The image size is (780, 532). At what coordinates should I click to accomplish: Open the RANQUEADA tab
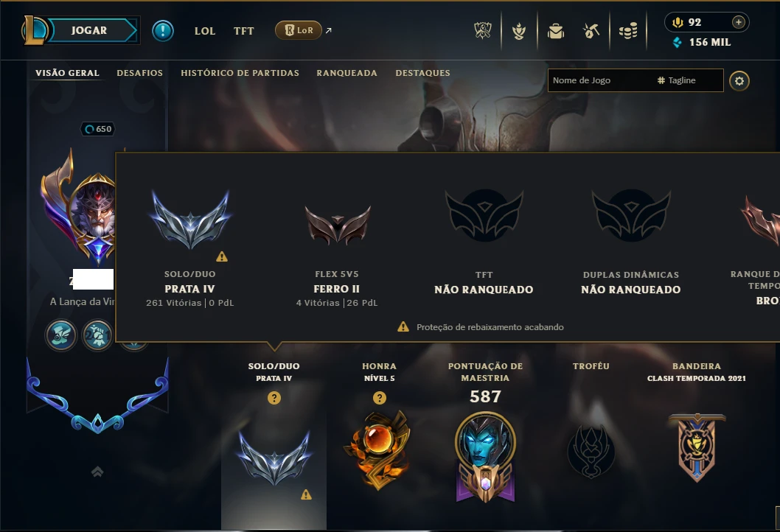click(347, 73)
